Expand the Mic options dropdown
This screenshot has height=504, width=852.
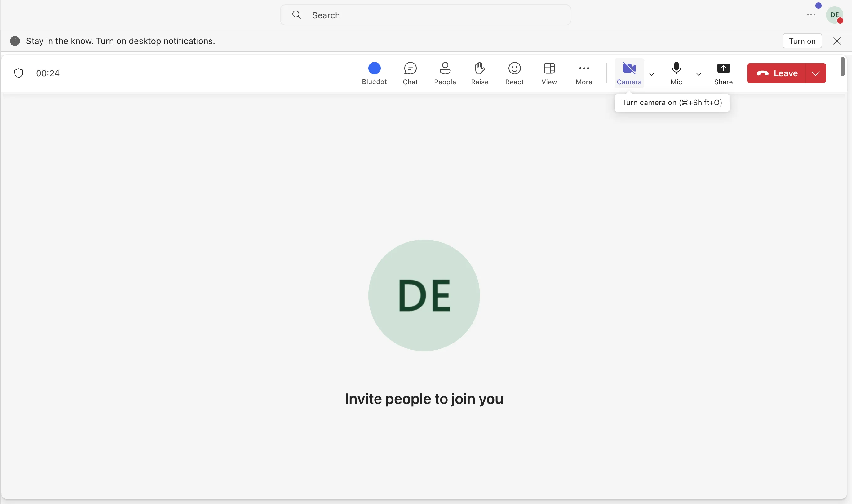[698, 73]
